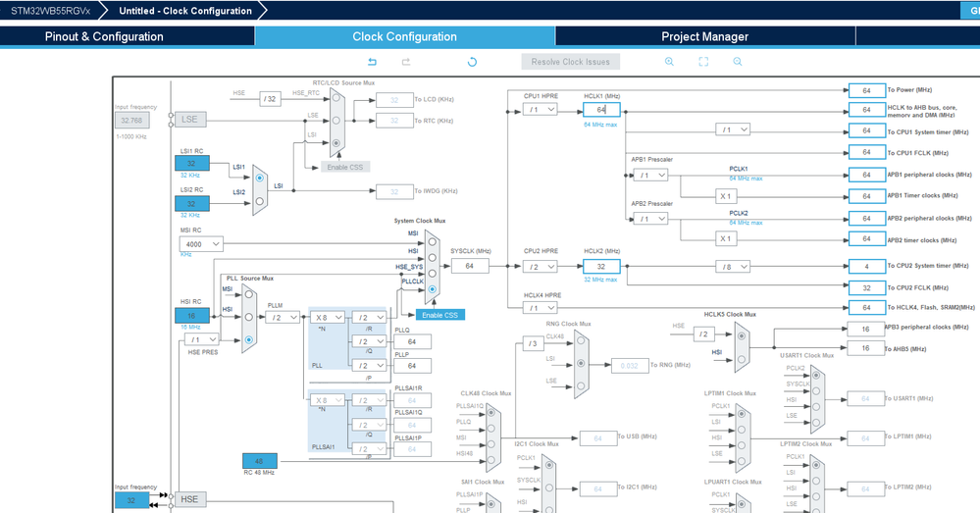Image resolution: width=980 pixels, height=513 pixels.
Task: Open the CPU1 HPRE prescaler dropdown
Action: tap(540, 109)
